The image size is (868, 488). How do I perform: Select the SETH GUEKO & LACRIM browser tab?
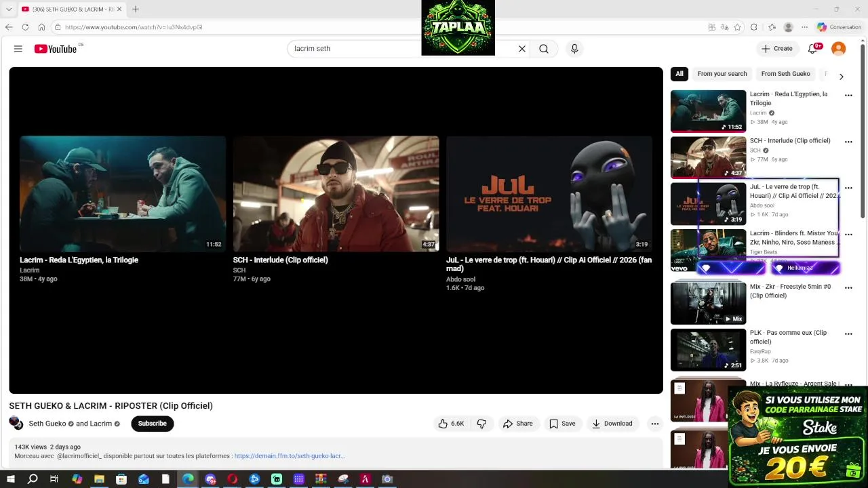pos(72,9)
